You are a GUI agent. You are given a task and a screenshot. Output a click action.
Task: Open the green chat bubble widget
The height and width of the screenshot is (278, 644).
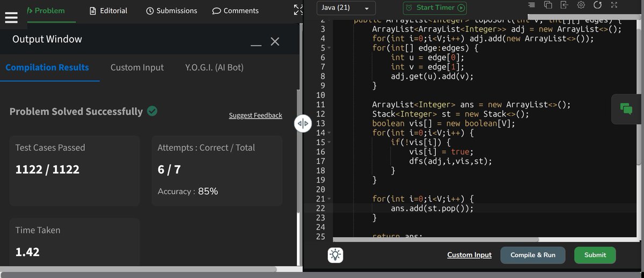tap(626, 108)
